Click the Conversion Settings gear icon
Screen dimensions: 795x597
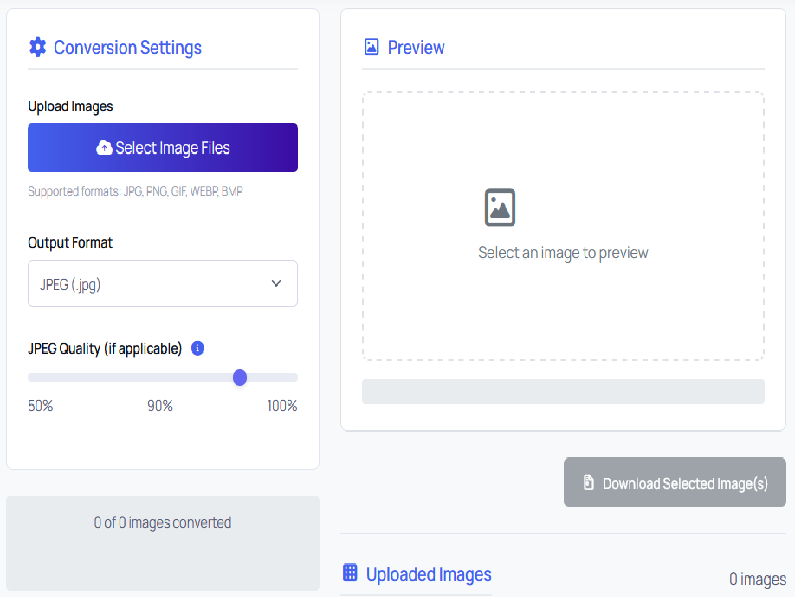pyautogui.click(x=38, y=47)
